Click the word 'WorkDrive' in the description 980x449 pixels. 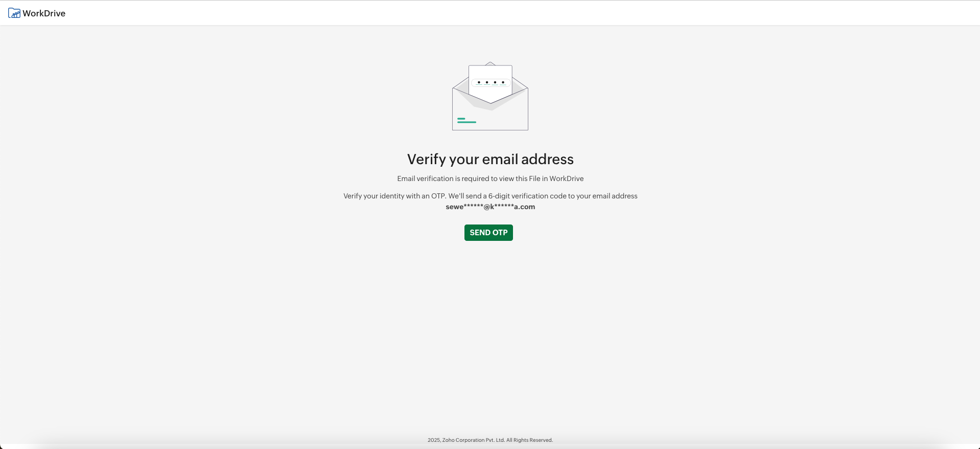pos(567,178)
